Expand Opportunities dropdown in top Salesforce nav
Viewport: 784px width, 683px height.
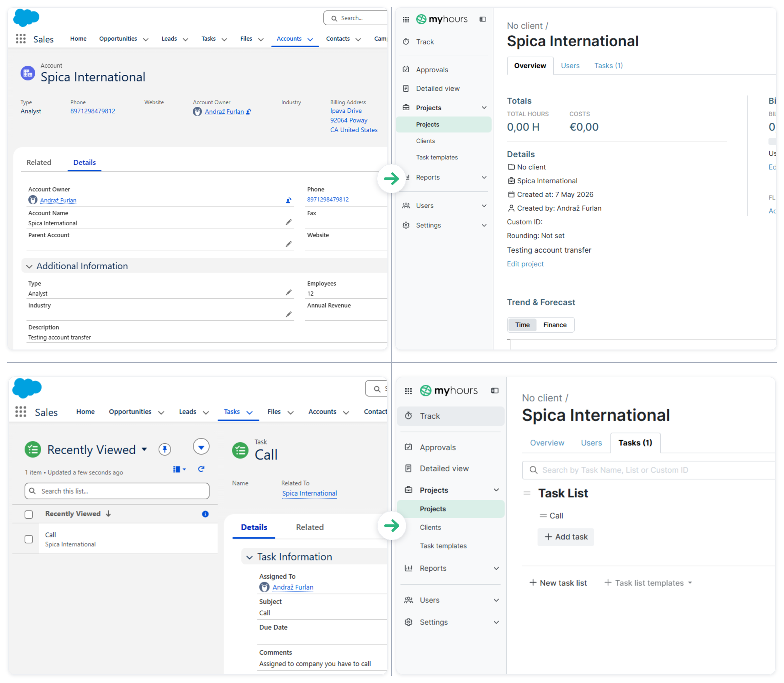coord(146,39)
